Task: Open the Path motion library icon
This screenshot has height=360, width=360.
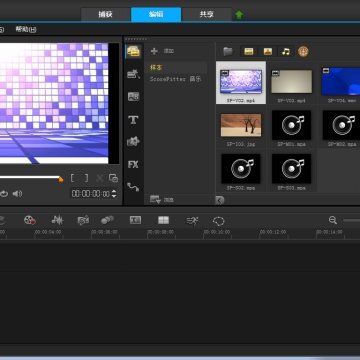Action: pos(133,187)
